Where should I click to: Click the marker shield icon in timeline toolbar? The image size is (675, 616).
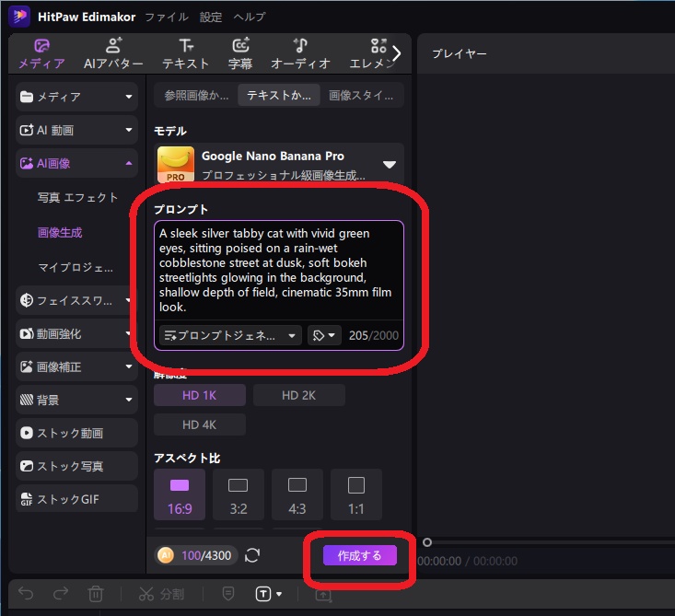(x=228, y=594)
